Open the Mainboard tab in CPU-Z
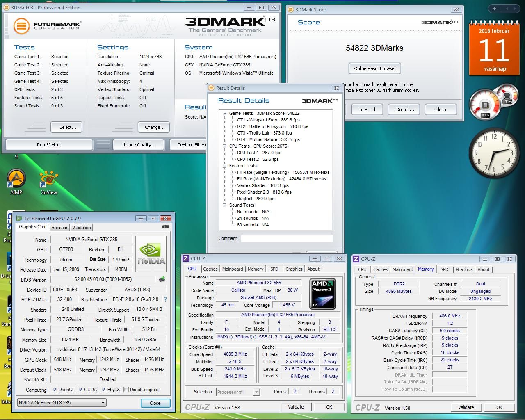 click(233, 269)
